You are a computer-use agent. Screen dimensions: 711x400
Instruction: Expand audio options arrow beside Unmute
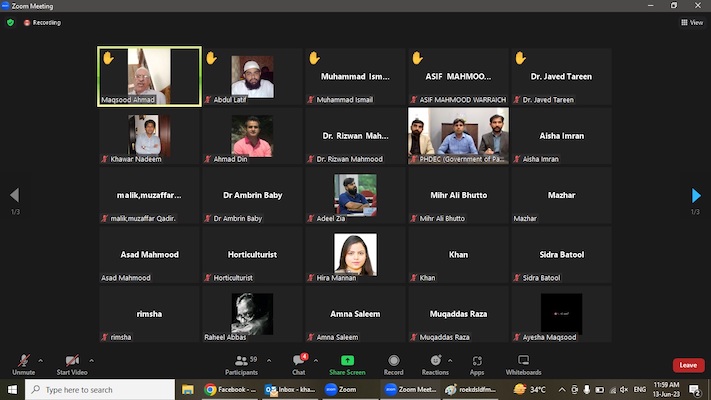pos(41,359)
